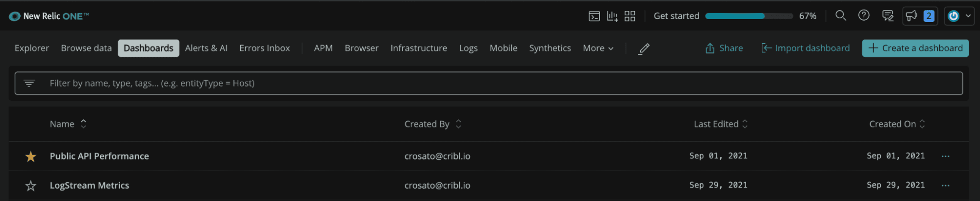The width and height of the screenshot is (980, 201).
Task: Switch to the Alerts & AI tab
Action: 206,48
